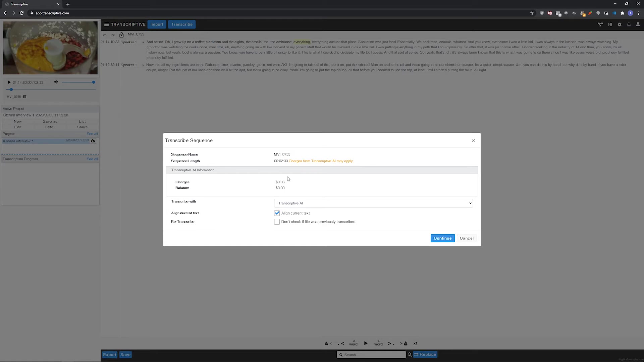This screenshot has width=644, height=362.
Task: Click Edit in Active Project panel
Action: pos(18,127)
